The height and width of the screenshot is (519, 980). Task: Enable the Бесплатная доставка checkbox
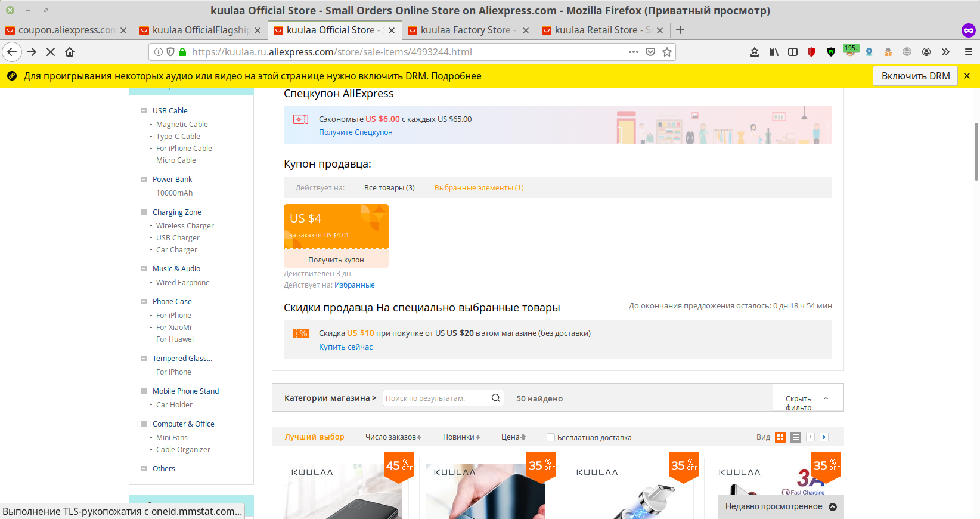[551, 437]
